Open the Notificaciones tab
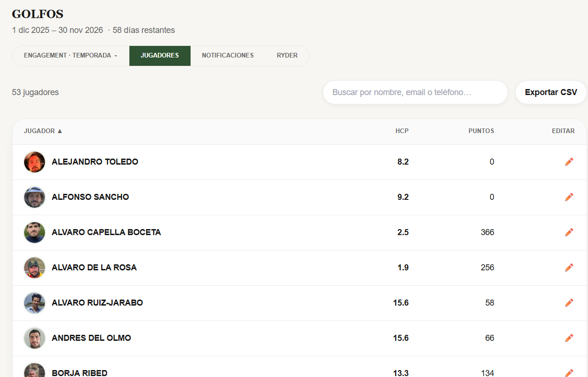 (x=228, y=56)
